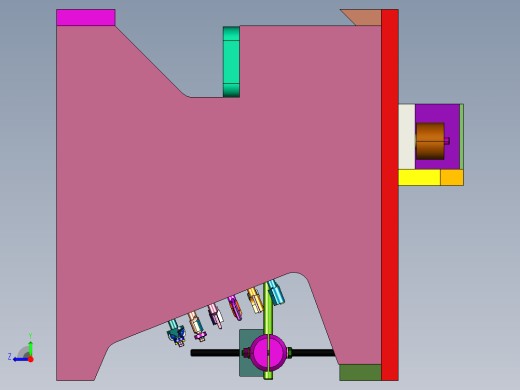Select the dark green base block at the bottom right

(360, 372)
